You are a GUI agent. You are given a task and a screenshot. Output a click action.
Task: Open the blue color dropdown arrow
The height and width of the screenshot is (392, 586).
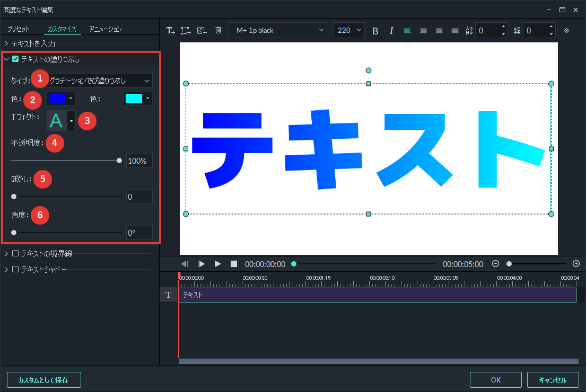click(71, 99)
